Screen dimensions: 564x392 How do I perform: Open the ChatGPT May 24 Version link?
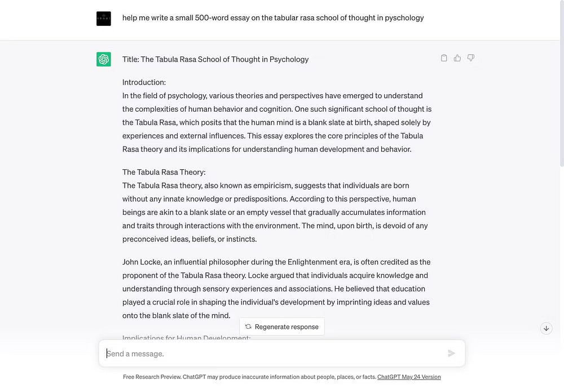pyautogui.click(x=409, y=377)
